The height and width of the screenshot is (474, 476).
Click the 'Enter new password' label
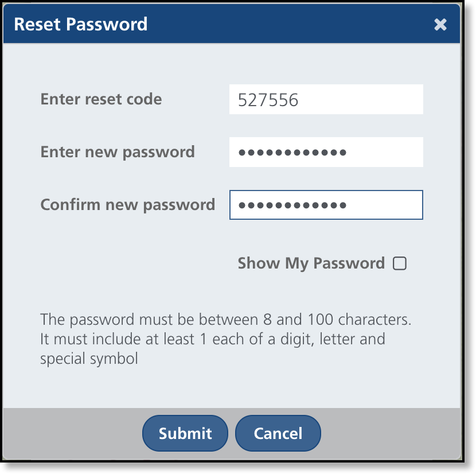pyautogui.click(x=118, y=152)
